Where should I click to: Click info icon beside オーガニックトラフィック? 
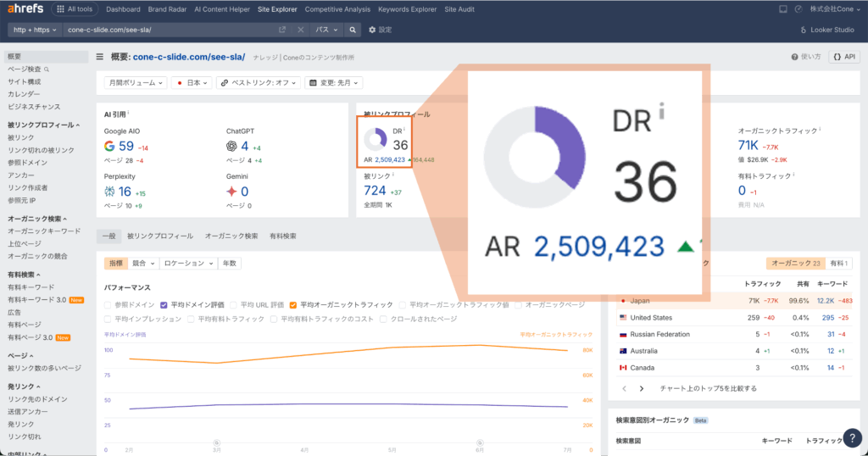coord(820,129)
